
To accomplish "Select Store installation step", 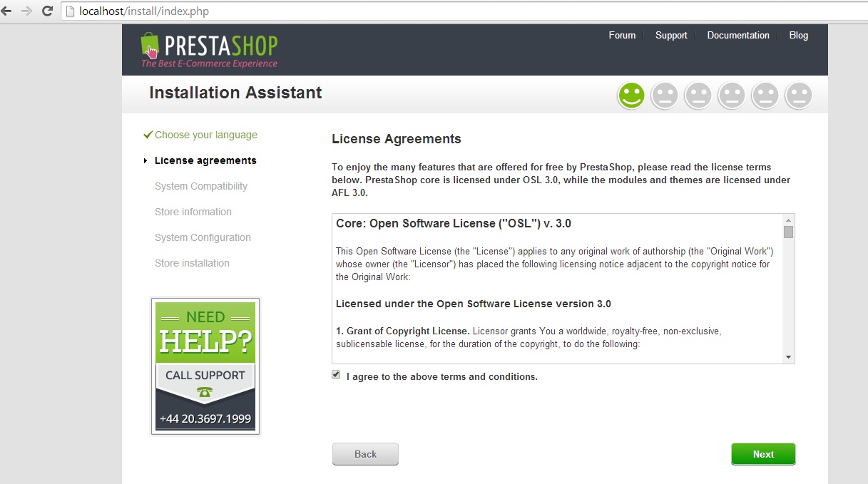I will pyautogui.click(x=192, y=263).
